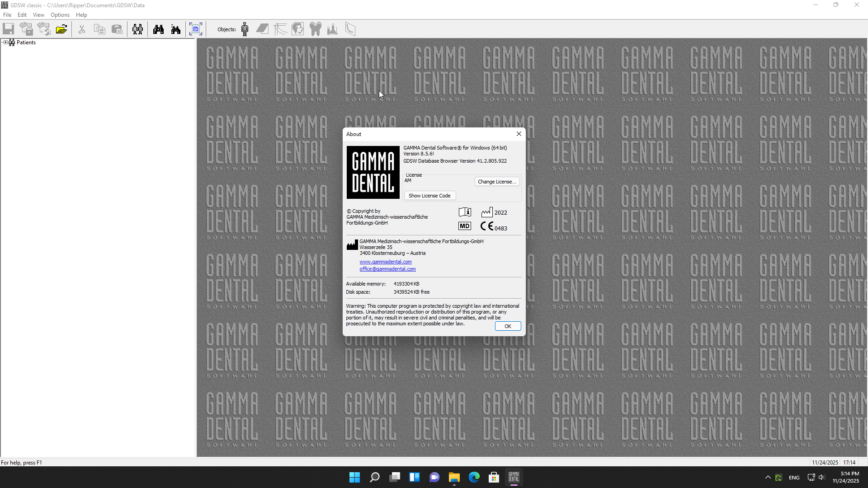Expand the Patients tree node

pos(5,42)
